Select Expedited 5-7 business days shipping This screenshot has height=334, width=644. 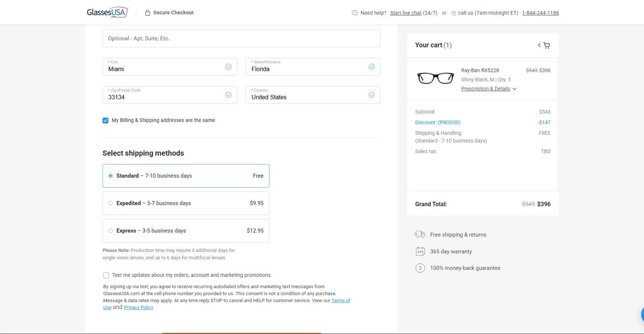(186, 203)
